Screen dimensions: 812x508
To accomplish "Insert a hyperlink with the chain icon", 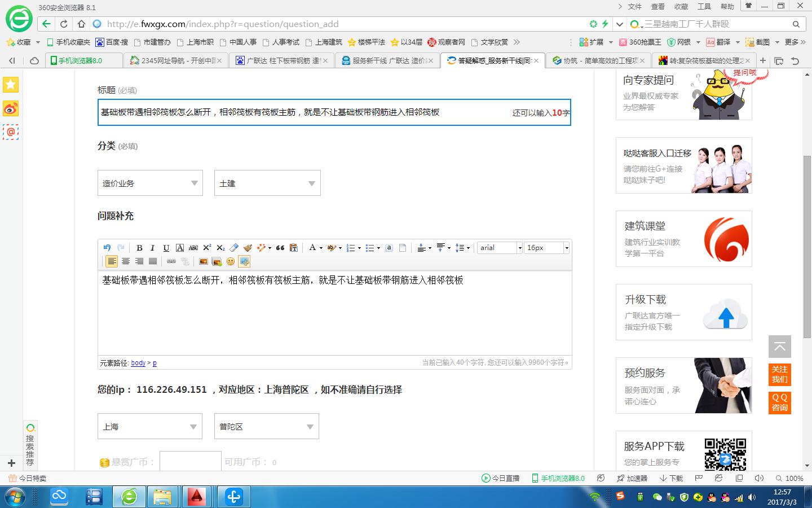I will pyautogui.click(x=171, y=261).
